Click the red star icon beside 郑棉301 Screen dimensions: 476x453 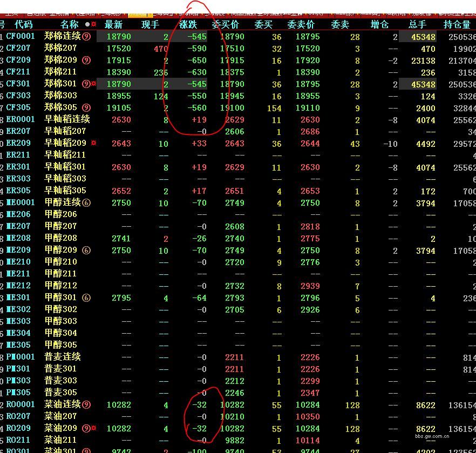(x=93, y=84)
